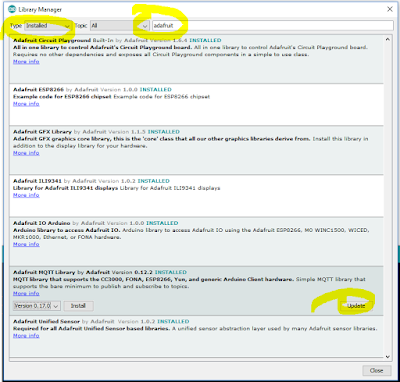400x382 pixels.
Task: Close the dialog using the X icon
Action: pyautogui.click(x=390, y=9)
